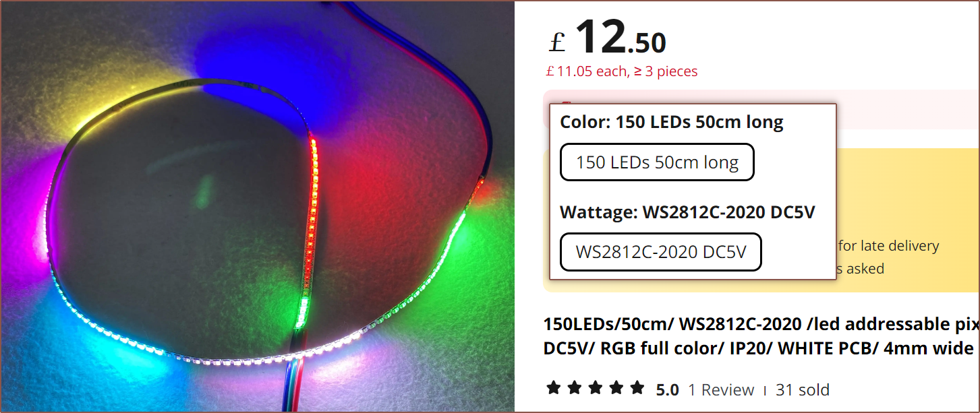Screen dimensions: 980x413
Task: Click the 5.0 rating score
Action: [x=668, y=389]
